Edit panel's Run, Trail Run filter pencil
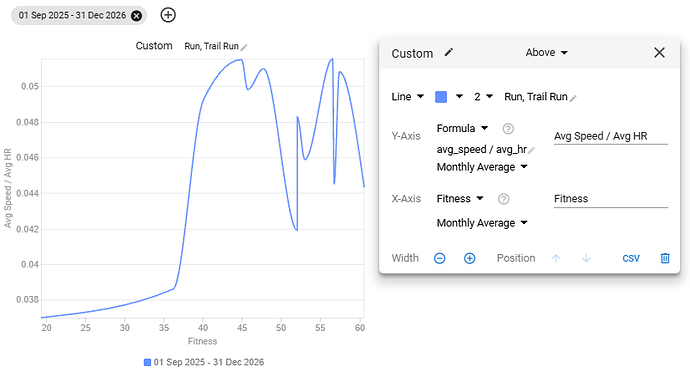The height and width of the screenshot is (371, 690). [x=573, y=99]
